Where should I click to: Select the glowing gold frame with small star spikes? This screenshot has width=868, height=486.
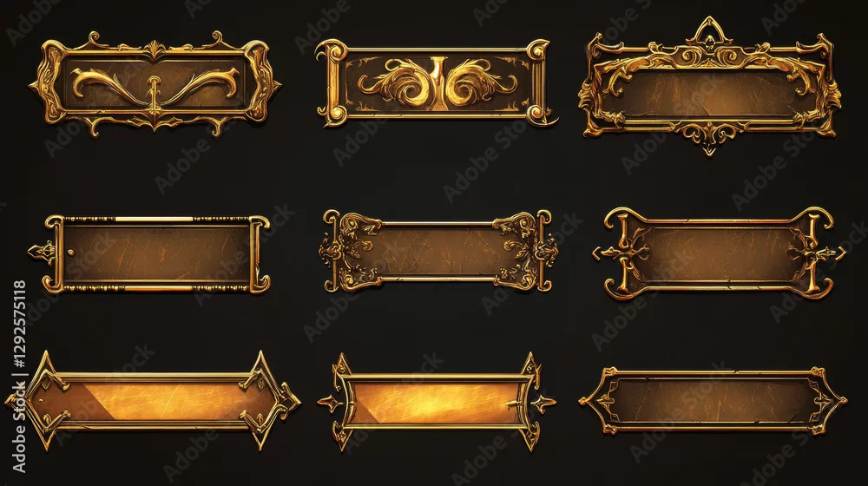[437, 403]
